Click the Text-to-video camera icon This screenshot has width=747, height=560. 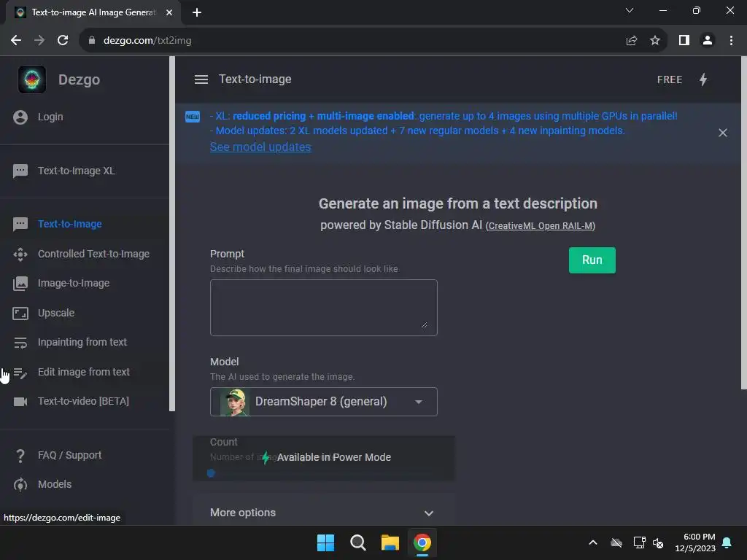click(x=20, y=402)
